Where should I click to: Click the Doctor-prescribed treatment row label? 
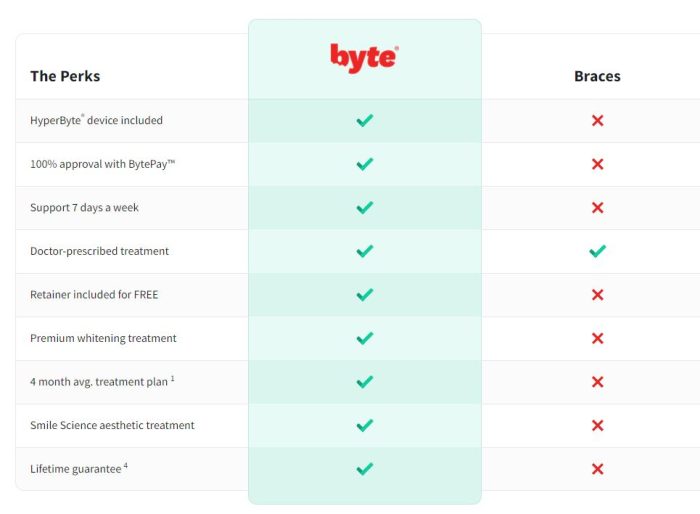(99, 251)
